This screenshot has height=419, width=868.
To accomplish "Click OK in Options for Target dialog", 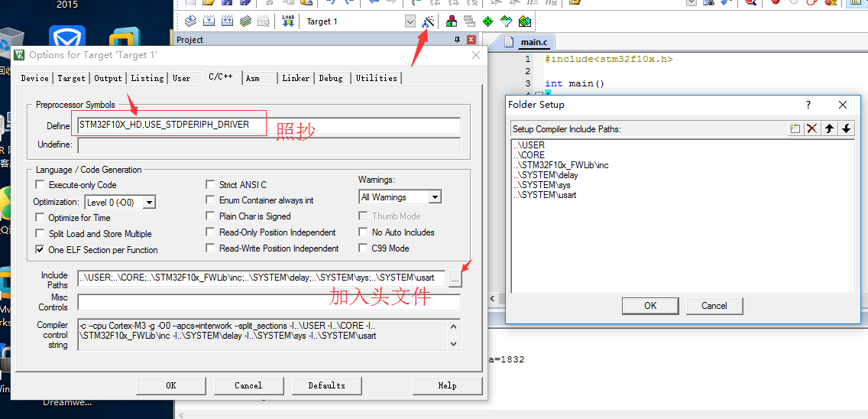I will (171, 385).
